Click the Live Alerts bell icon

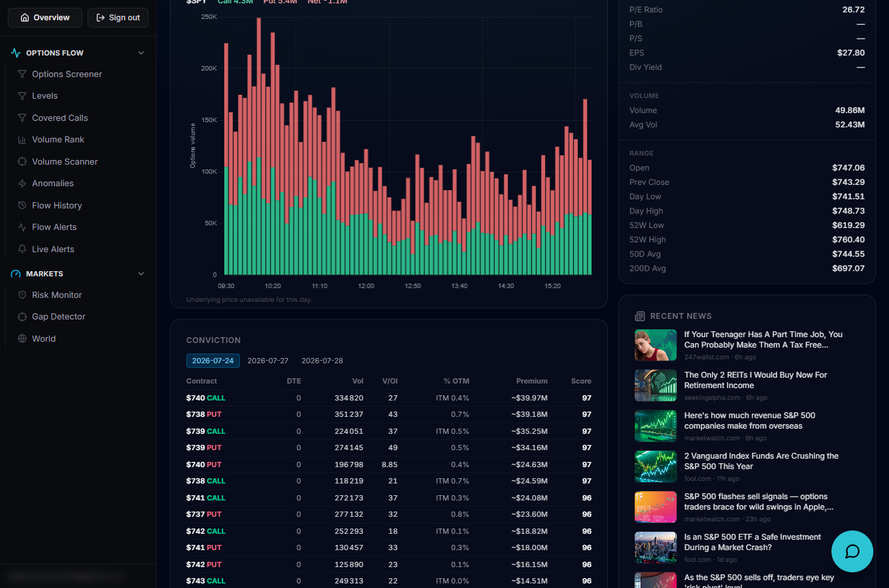tap(22, 250)
